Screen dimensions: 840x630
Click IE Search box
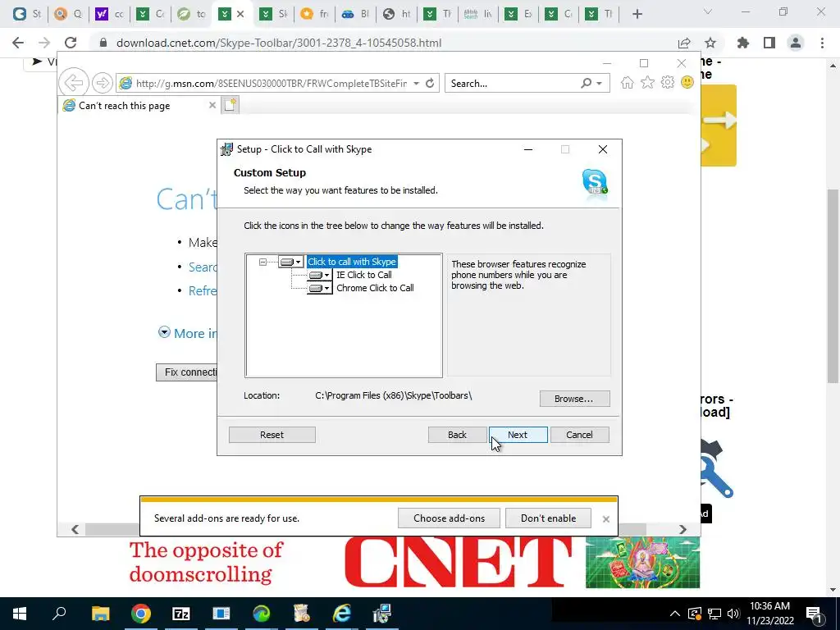(514, 84)
